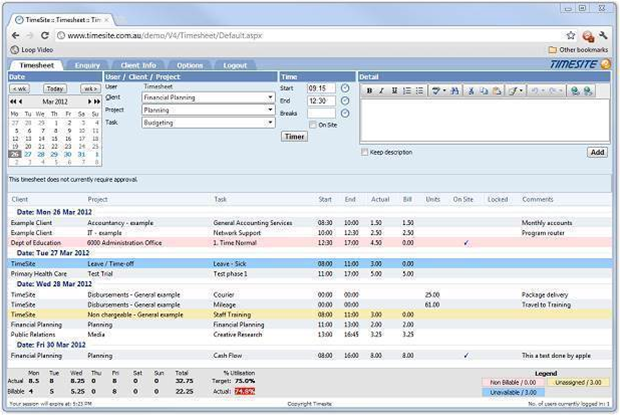Toggle italic in the Detail editor
Screen dimensions: 620x415
pos(382,91)
